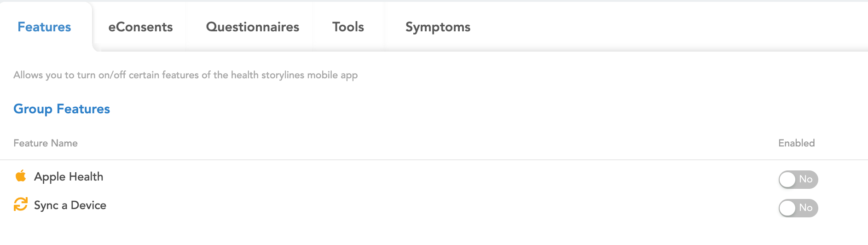Click the Enabled column header
Screen dimensions: 868x245
796,143
